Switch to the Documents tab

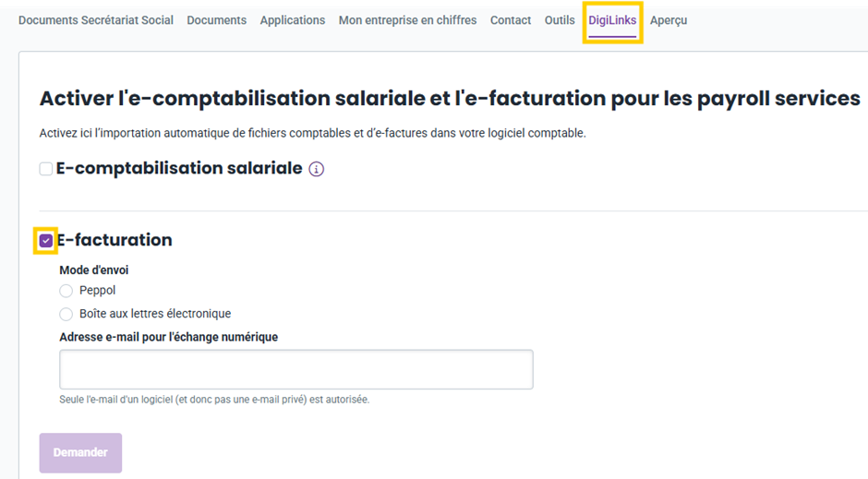click(216, 20)
